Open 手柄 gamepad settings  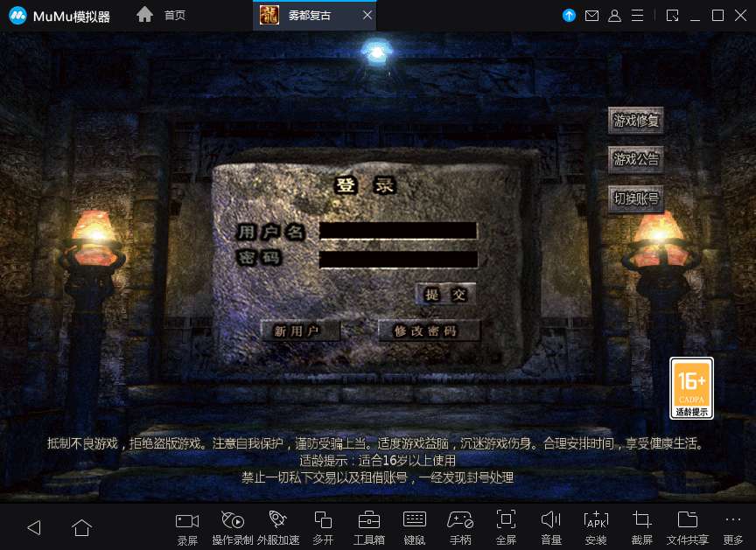(x=459, y=526)
